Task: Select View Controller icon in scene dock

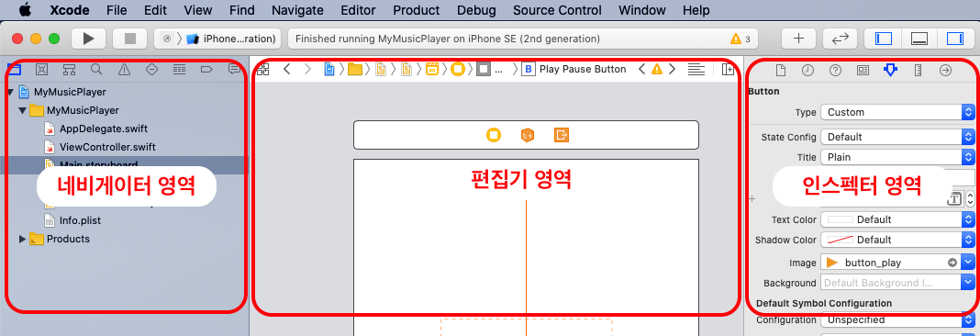Action: pos(494,135)
